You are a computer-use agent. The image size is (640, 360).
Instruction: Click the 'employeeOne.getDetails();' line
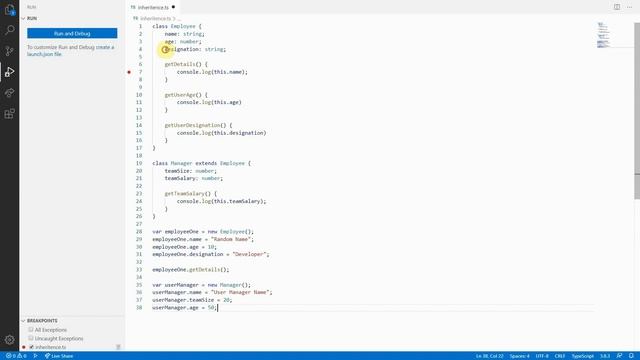(x=191, y=270)
